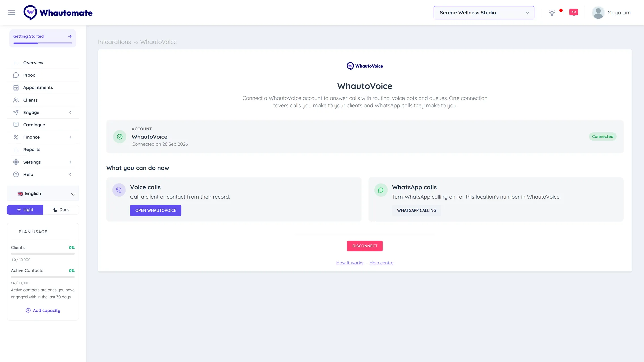The image size is (644, 362).
Task: Open Appointments menu item
Action: [43, 87]
